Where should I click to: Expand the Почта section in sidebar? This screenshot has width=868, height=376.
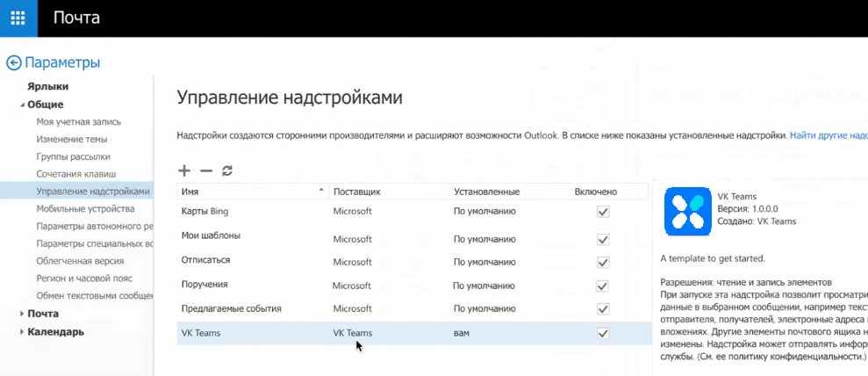point(22,314)
